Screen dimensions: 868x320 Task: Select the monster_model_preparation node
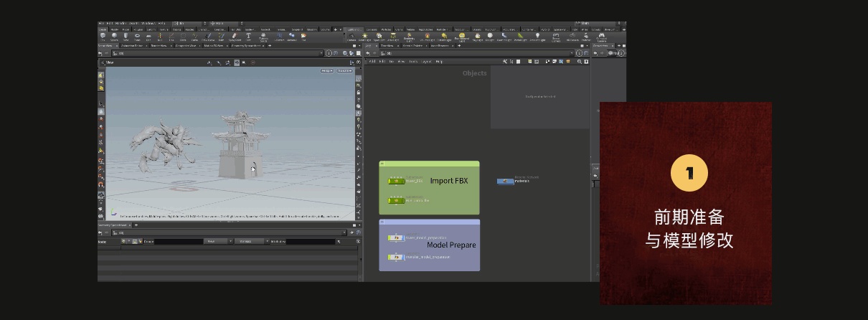397,257
